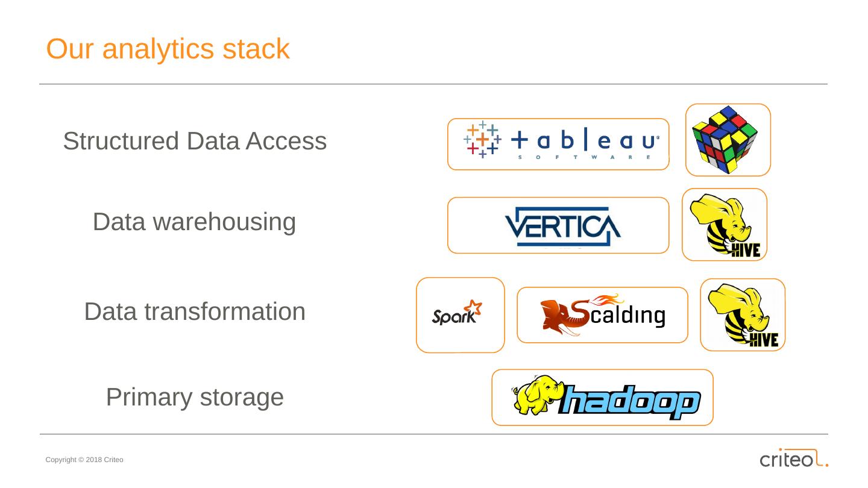
Task: Select the word 'calding' in Scalding logo
Action: (627, 315)
